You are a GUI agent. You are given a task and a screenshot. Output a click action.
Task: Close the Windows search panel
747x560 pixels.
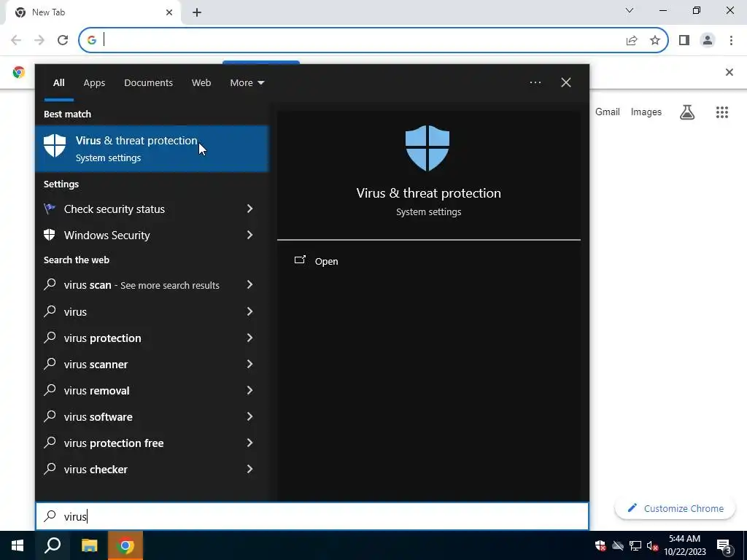565,82
